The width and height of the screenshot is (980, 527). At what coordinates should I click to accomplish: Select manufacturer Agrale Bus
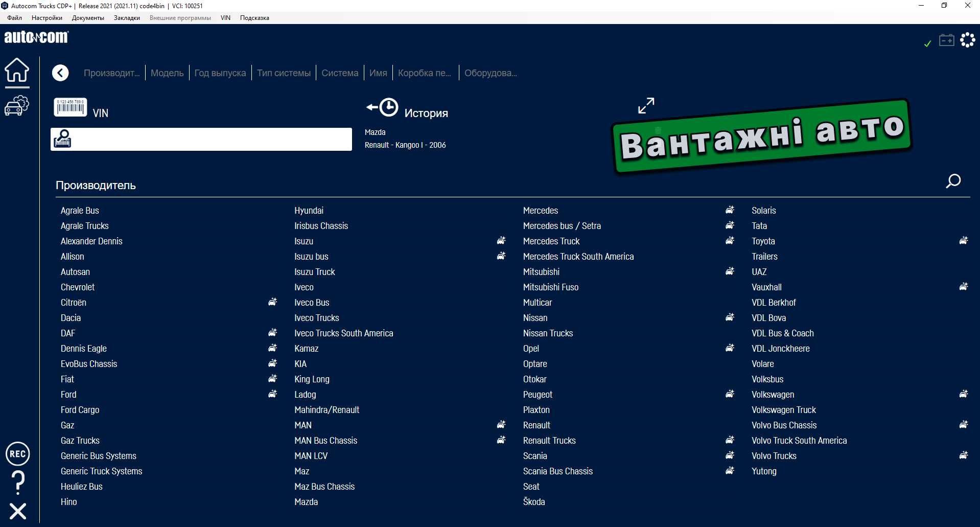click(x=80, y=211)
